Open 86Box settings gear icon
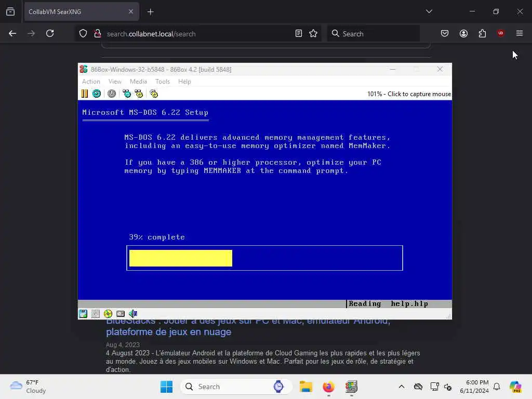532x399 pixels. (x=154, y=94)
